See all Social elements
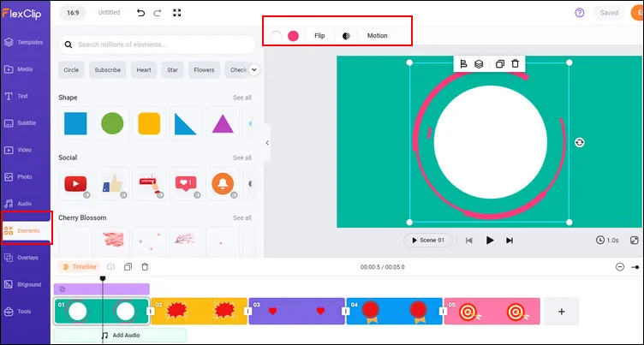 coord(241,158)
